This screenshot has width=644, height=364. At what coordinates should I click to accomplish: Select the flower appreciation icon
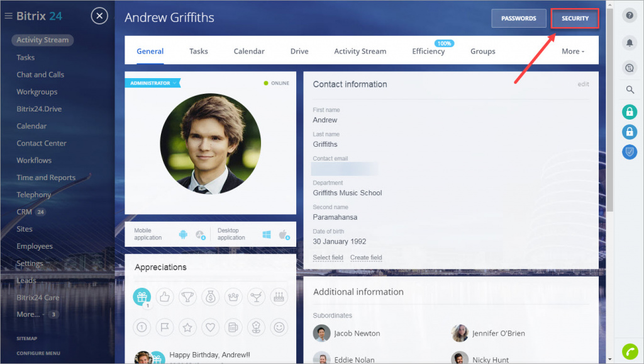coord(257,327)
